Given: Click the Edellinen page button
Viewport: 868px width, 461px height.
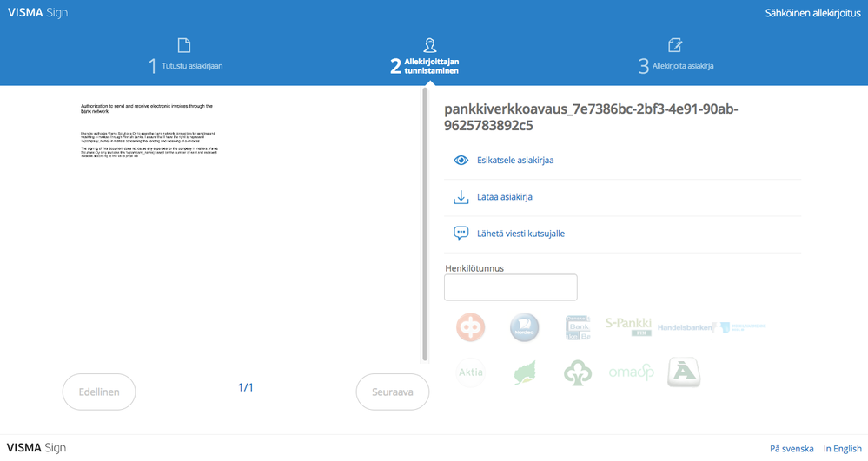Looking at the screenshot, I should click(99, 392).
